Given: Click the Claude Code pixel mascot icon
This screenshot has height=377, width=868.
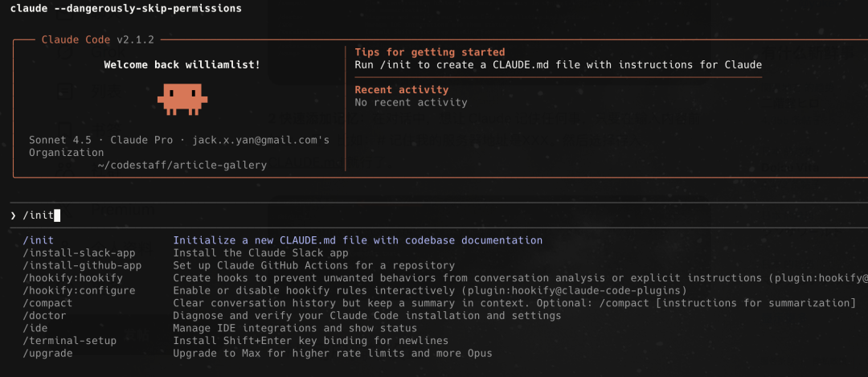Looking at the screenshot, I should coord(182,100).
